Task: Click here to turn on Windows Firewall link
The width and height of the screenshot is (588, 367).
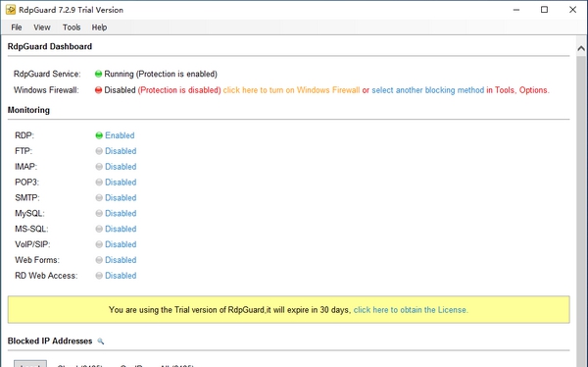Action: tap(291, 90)
